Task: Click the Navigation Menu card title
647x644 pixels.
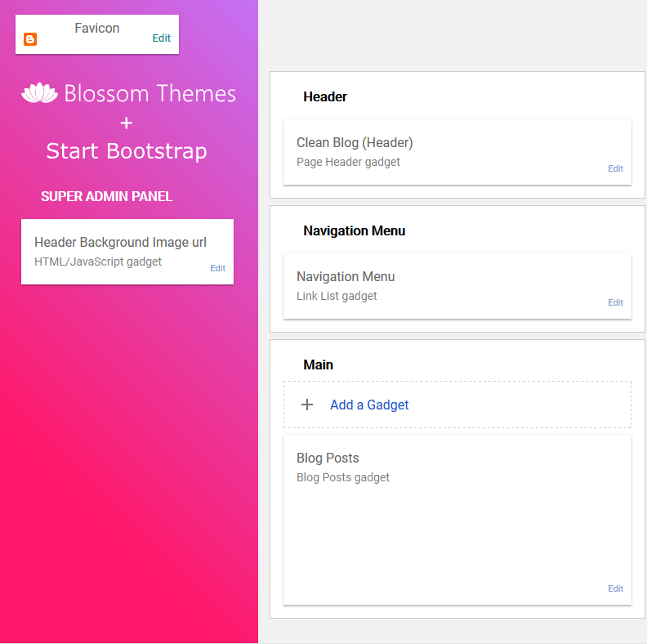Action: tap(346, 276)
